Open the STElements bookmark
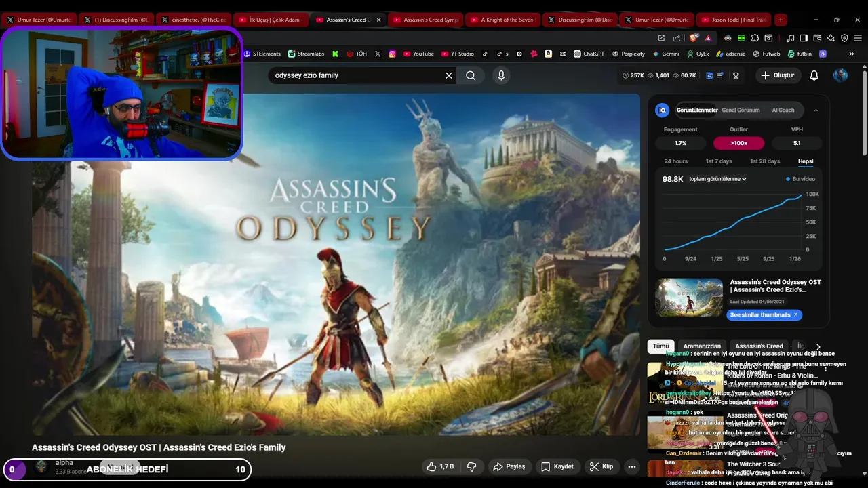Screen dimensions: 868x488 tap(262, 54)
